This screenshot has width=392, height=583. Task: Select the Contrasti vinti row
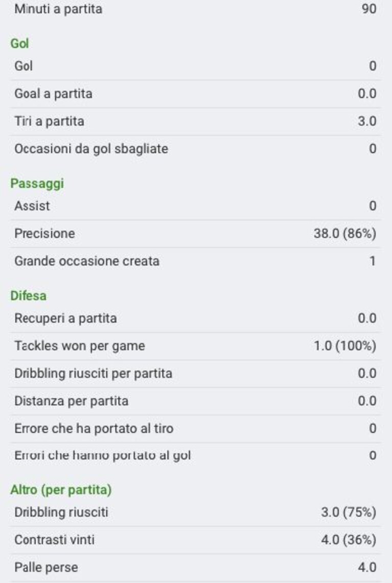tap(196, 540)
